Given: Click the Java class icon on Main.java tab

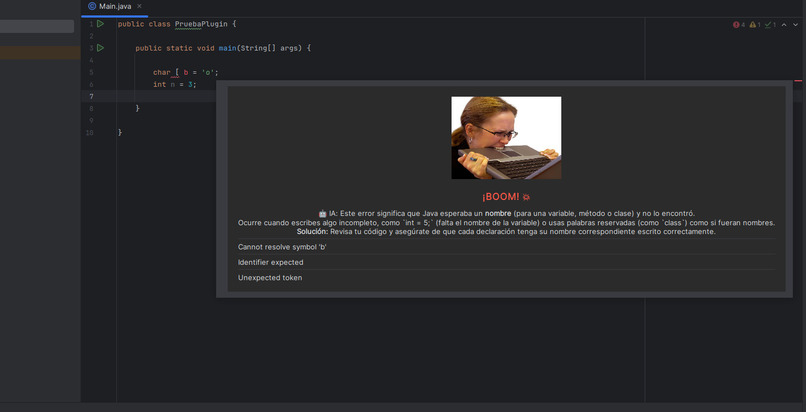Looking at the screenshot, I should [x=92, y=6].
